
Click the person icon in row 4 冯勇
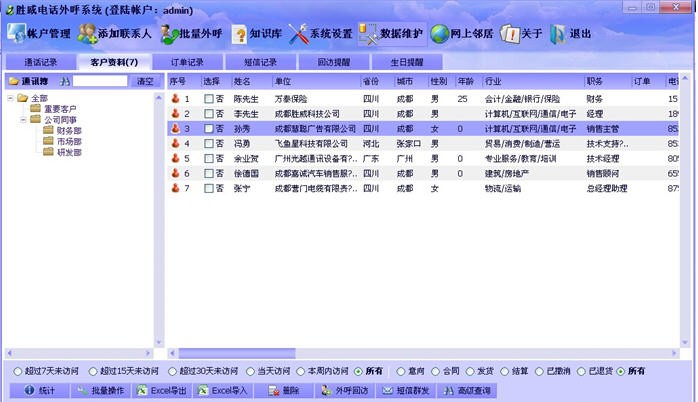[x=175, y=143]
